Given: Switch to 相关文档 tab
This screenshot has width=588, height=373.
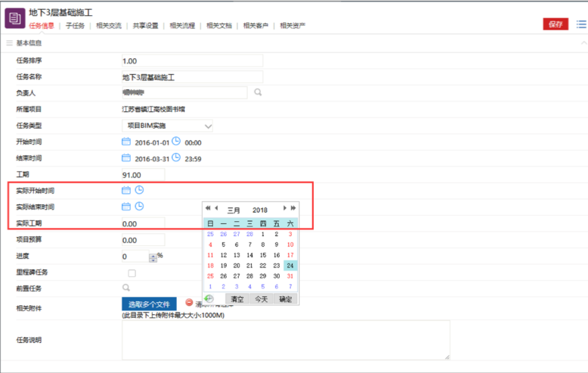Looking at the screenshot, I should tap(219, 25).
